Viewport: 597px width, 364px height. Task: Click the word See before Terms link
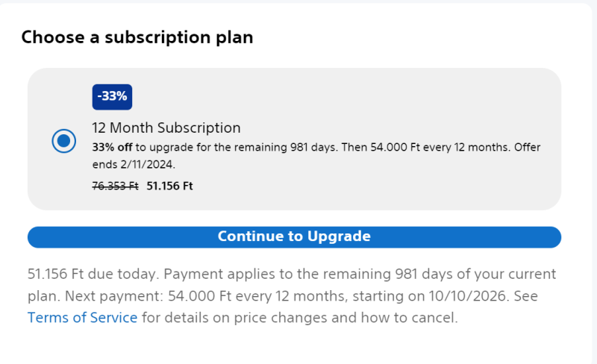point(524,296)
